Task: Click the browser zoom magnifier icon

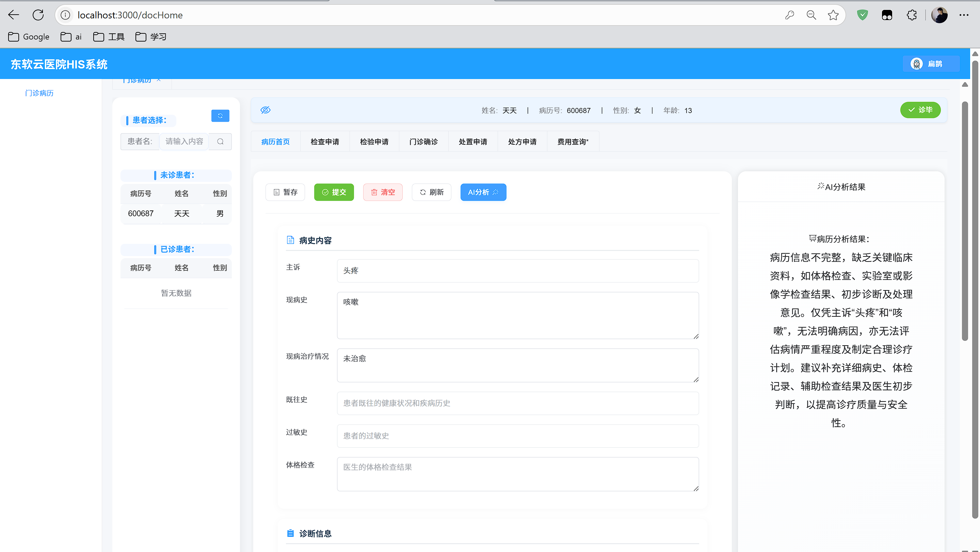Action: click(x=811, y=15)
